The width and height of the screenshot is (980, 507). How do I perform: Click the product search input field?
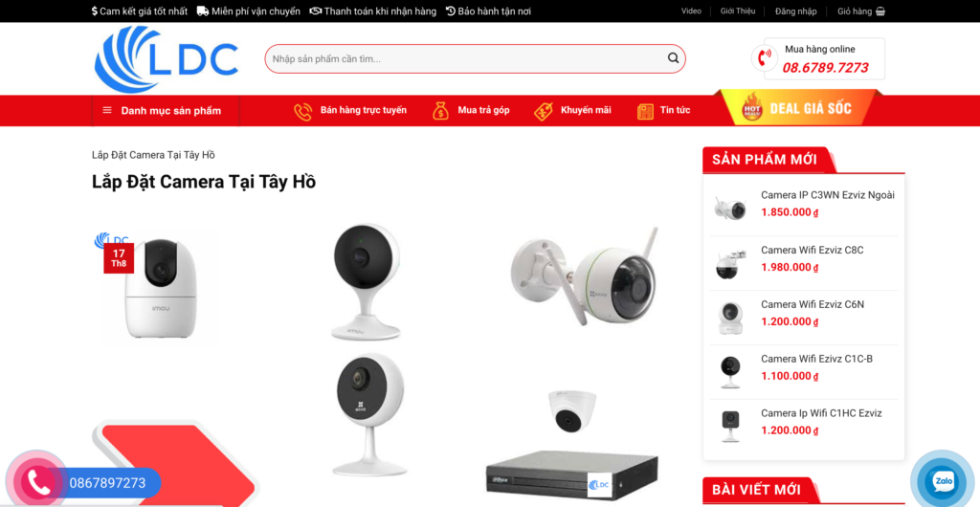click(466, 58)
